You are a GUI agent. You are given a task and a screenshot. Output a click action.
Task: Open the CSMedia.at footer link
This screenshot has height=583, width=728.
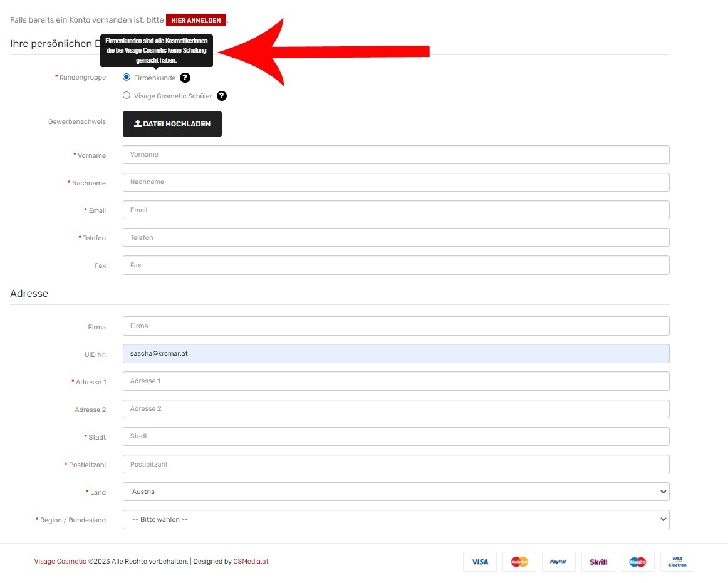point(251,561)
